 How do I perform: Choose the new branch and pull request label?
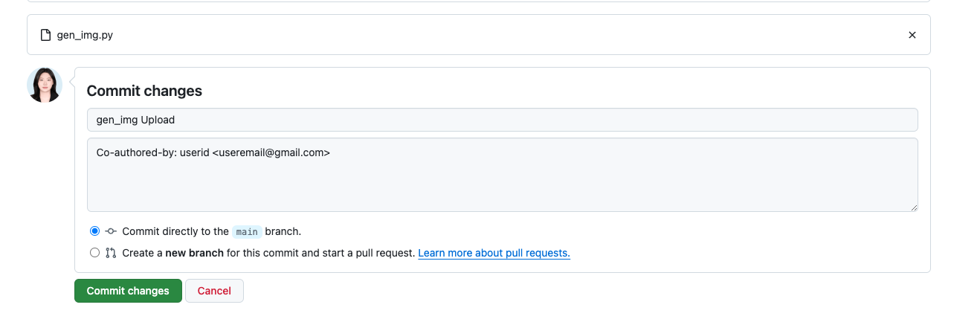point(268,253)
